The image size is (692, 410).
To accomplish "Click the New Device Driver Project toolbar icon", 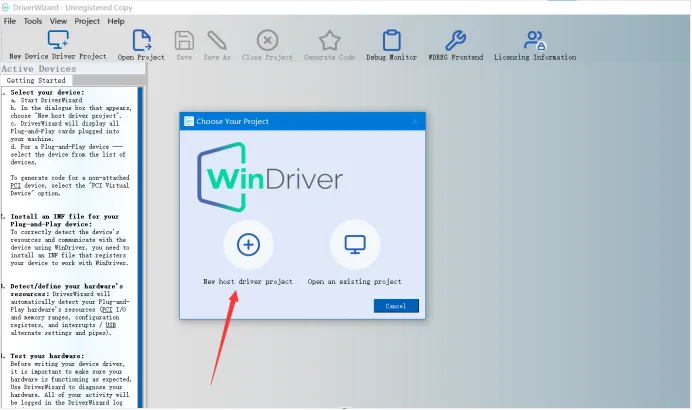I will point(58,41).
